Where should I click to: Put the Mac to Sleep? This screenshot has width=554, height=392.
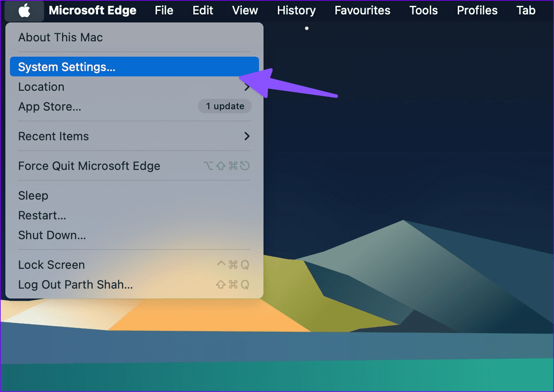pos(33,196)
